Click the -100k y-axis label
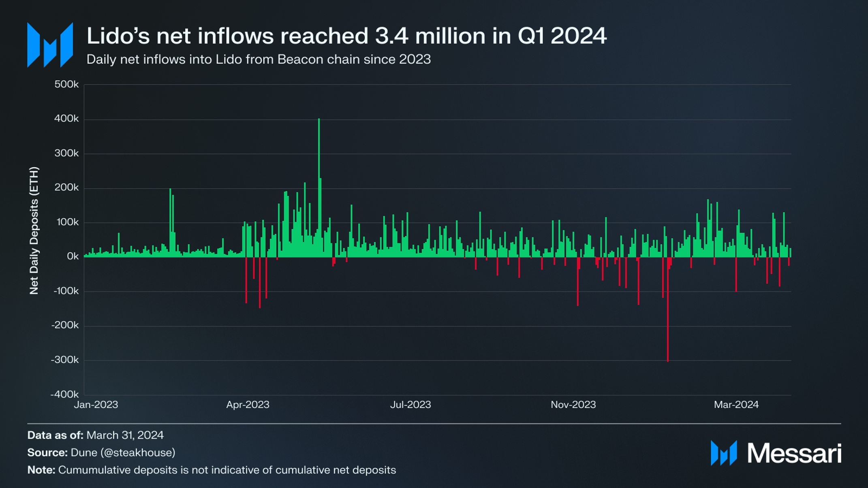The height and width of the screenshot is (488, 868). [65, 291]
